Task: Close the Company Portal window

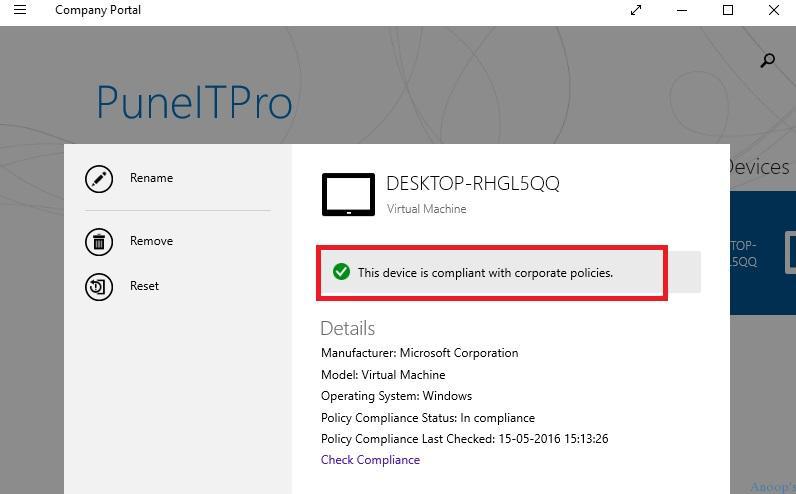Action: tap(774, 10)
